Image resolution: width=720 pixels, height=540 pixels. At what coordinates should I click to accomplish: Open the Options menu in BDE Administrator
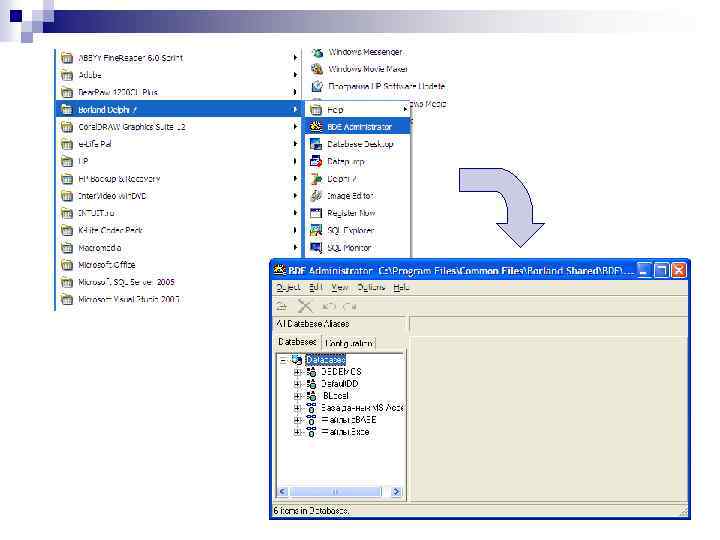371,287
